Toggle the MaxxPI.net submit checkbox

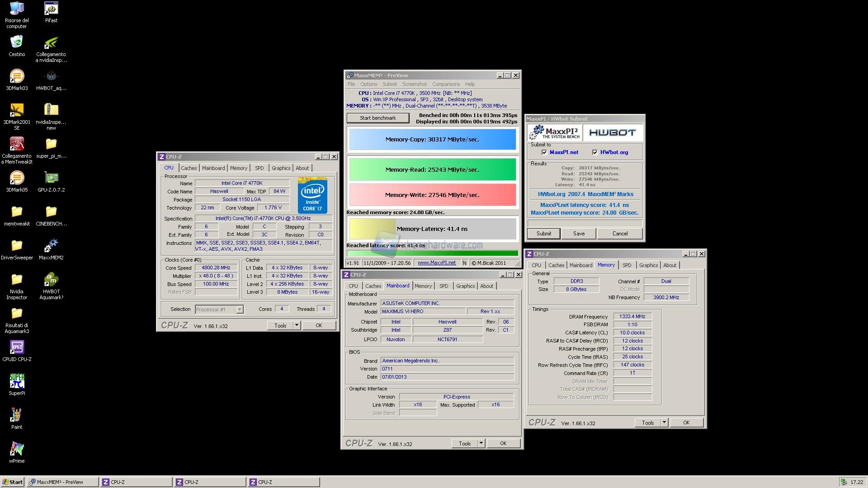click(x=544, y=152)
